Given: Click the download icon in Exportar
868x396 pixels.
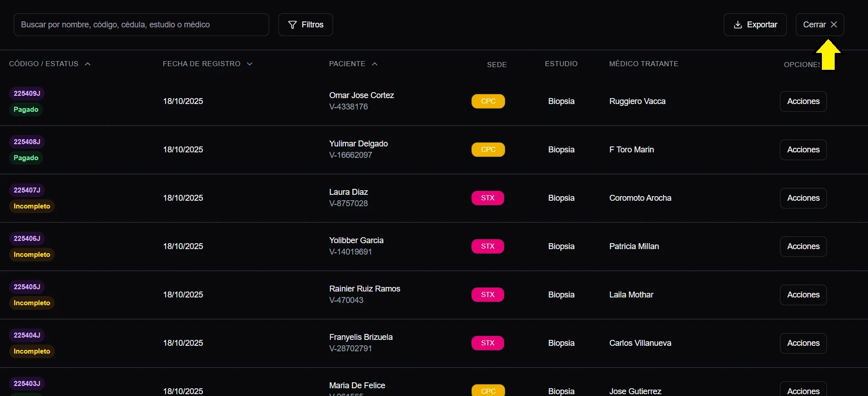Looking at the screenshot, I should (737, 25).
